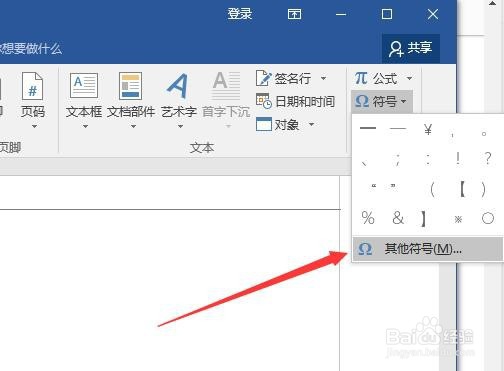This screenshot has width=504, height=371.
Task: Open 其他符号(M)... more symbols entry
Action: click(x=427, y=249)
